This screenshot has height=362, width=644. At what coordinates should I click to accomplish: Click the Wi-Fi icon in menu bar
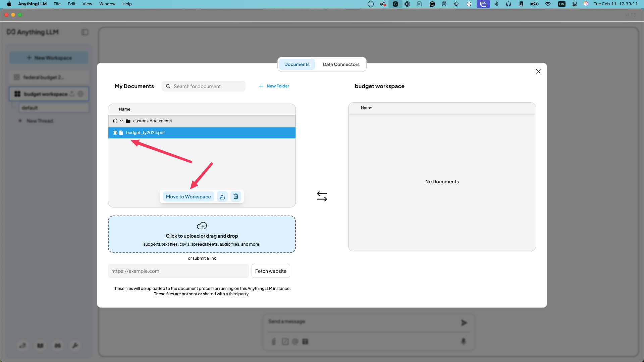pyautogui.click(x=548, y=4)
